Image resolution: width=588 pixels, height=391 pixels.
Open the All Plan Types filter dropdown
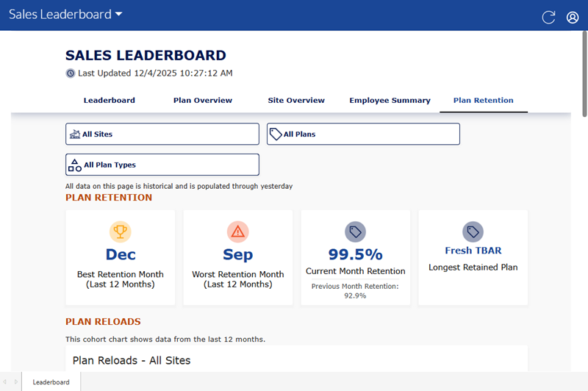click(162, 165)
